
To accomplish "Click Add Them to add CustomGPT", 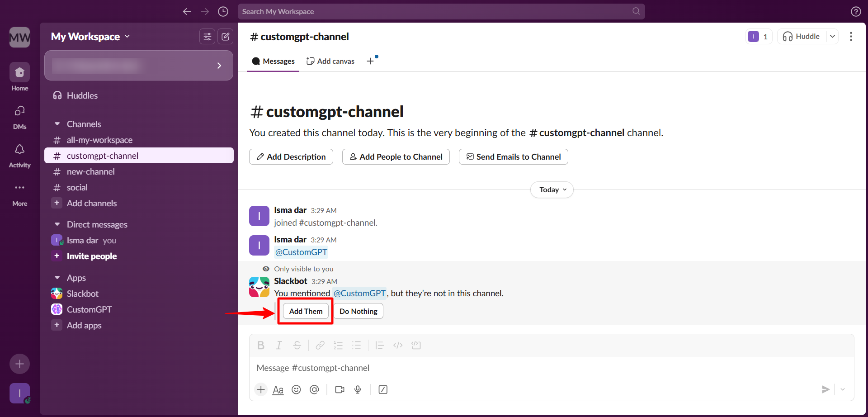I will [x=306, y=311].
